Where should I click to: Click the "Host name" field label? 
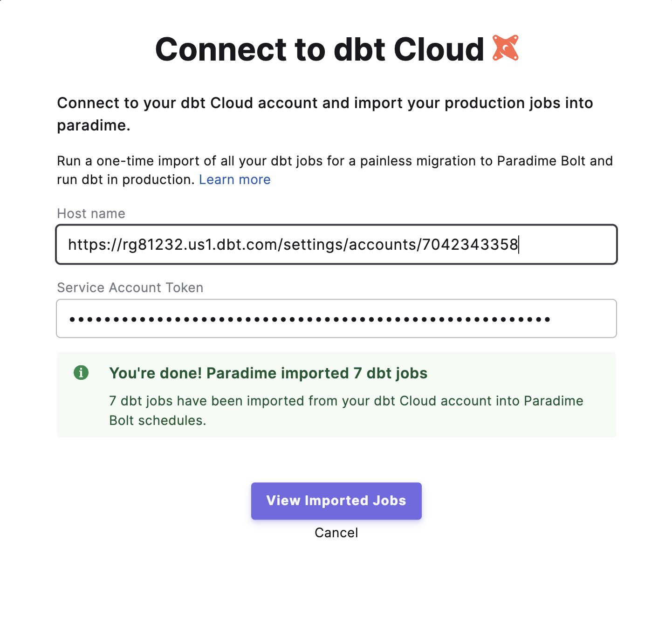click(91, 213)
